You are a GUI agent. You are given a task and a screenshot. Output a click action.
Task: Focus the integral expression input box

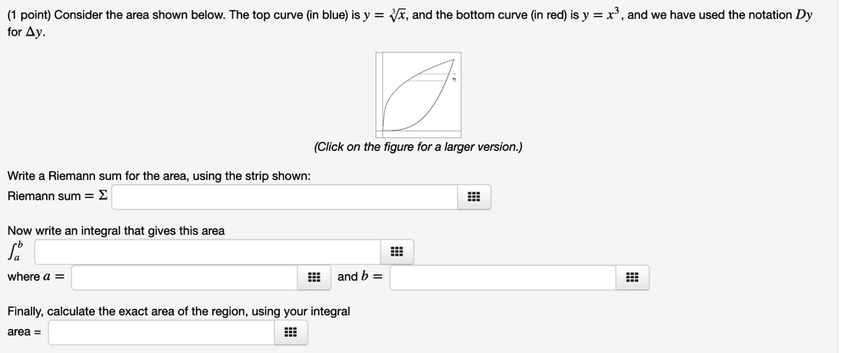click(208, 251)
